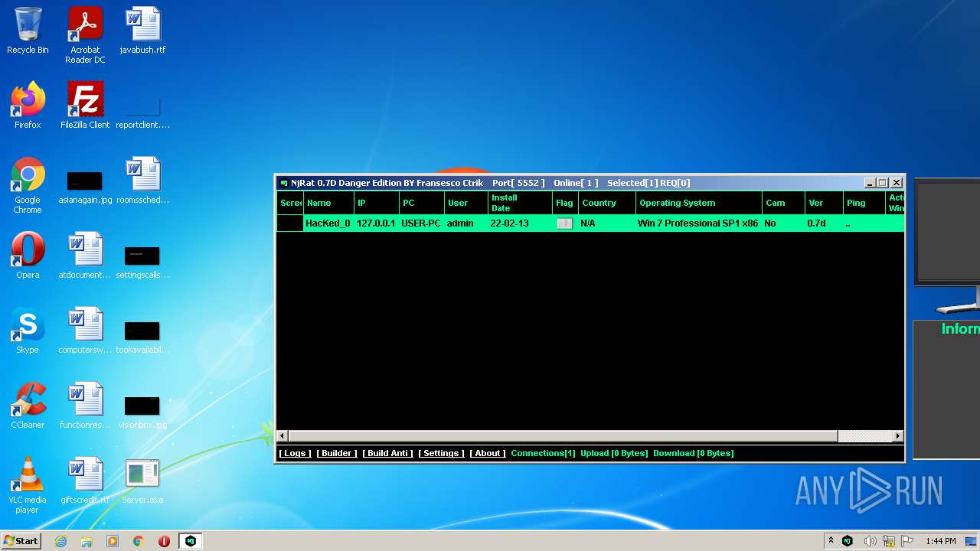
Task: Click the horizontal scrollbar right arrow
Action: point(898,436)
